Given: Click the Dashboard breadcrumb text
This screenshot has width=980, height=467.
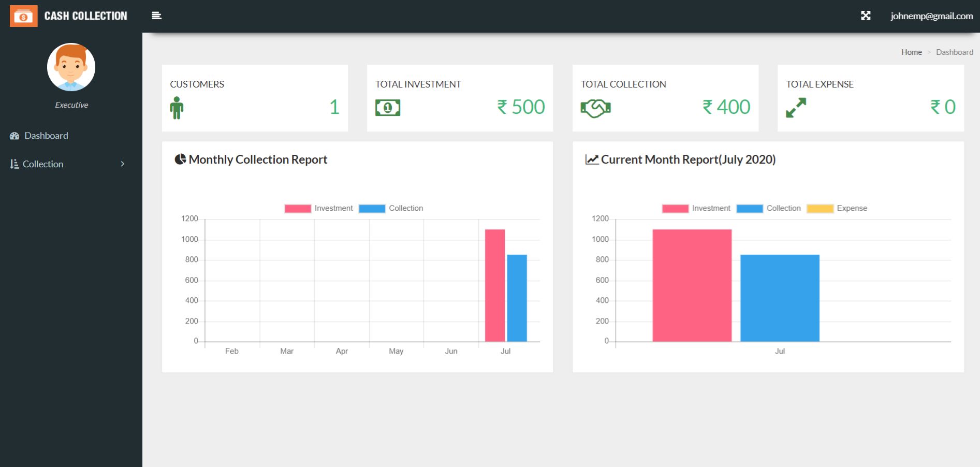Looking at the screenshot, I should pos(954,52).
